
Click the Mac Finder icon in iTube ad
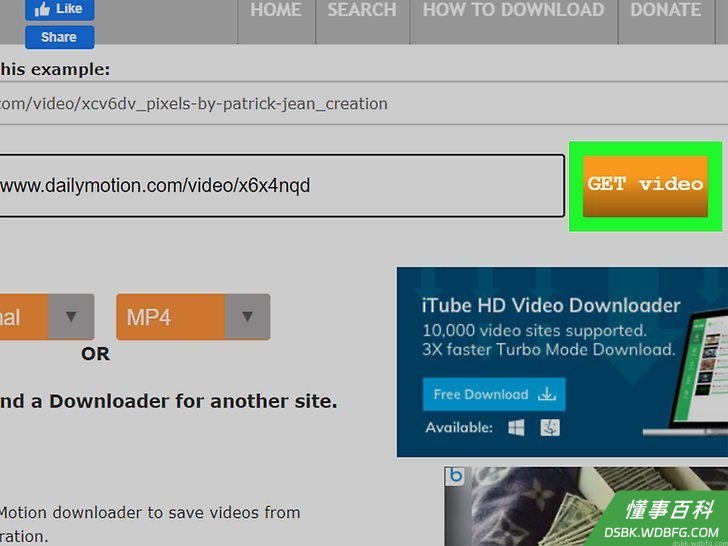pos(550,428)
